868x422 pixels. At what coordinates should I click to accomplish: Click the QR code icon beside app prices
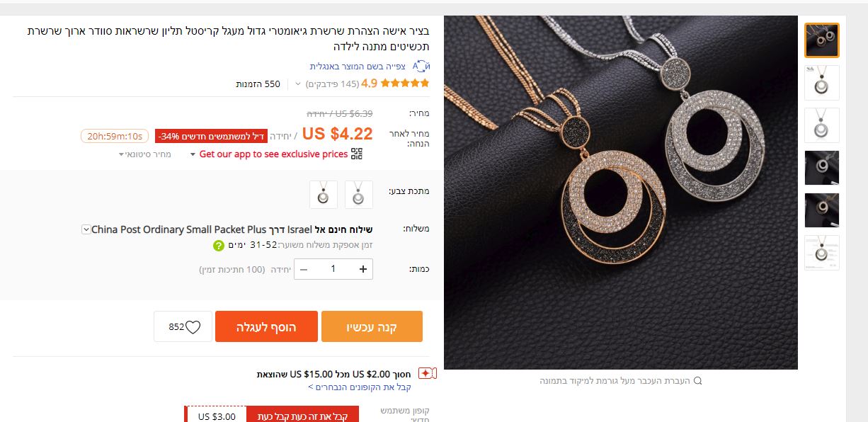point(356,154)
